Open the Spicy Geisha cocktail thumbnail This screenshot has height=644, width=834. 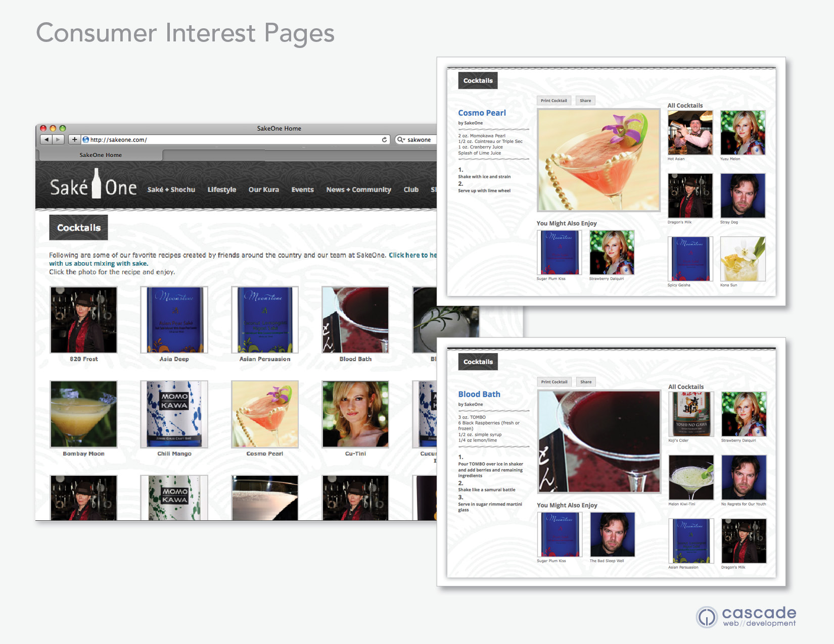690,259
